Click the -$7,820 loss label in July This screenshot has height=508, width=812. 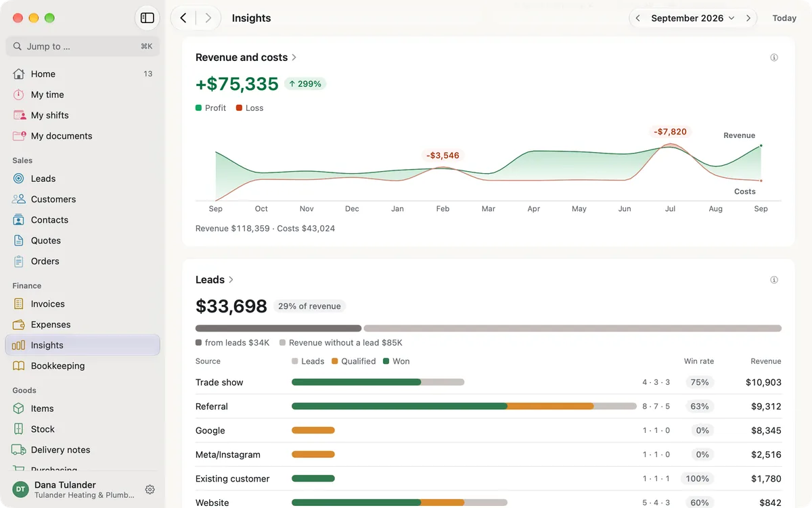[670, 132]
